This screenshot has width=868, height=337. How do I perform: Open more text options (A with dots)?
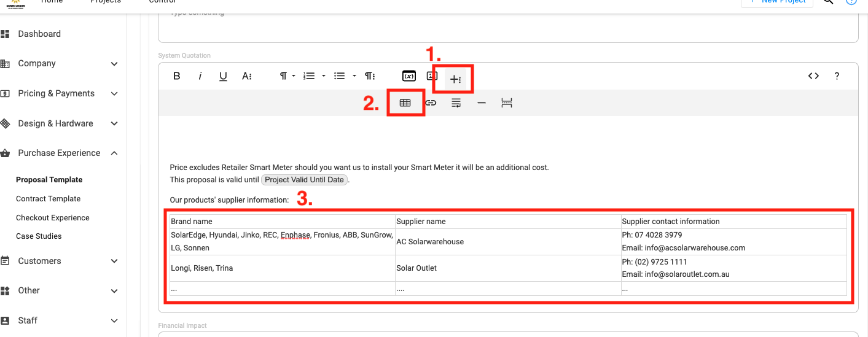[247, 76]
